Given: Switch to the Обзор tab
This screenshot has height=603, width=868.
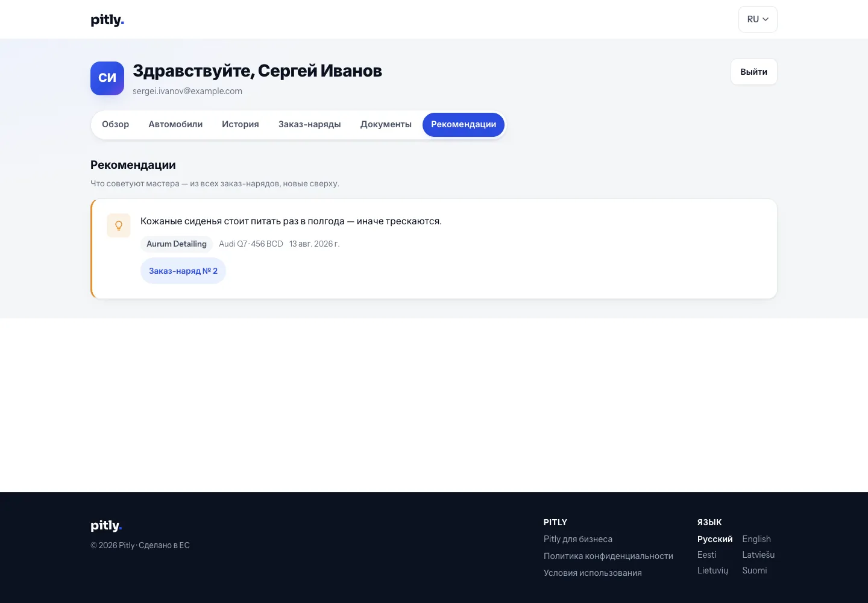Looking at the screenshot, I should (115, 125).
